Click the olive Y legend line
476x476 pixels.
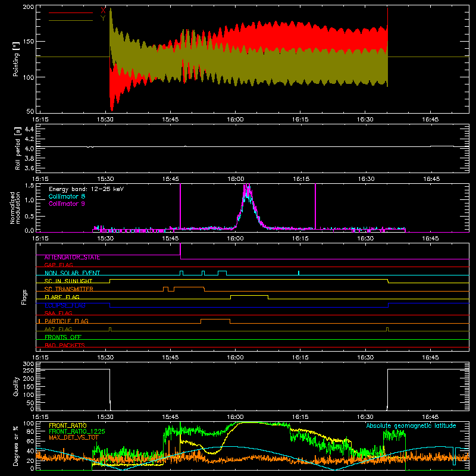71,20
